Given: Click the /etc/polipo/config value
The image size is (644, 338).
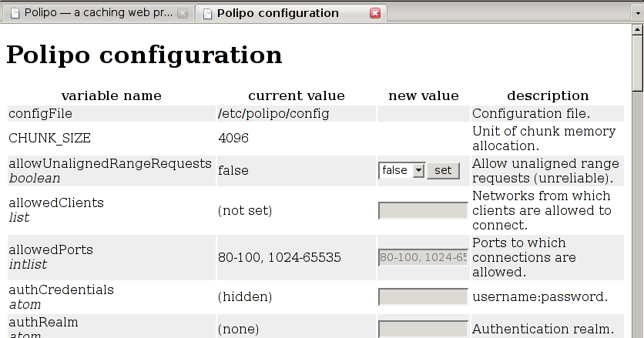Looking at the screenshot, I should 273,113.
